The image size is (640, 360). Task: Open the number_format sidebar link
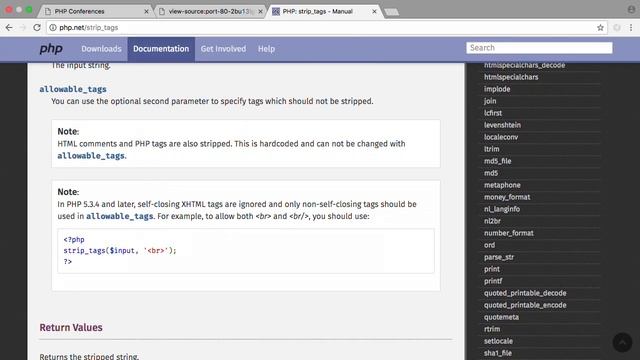click(509, 233)
